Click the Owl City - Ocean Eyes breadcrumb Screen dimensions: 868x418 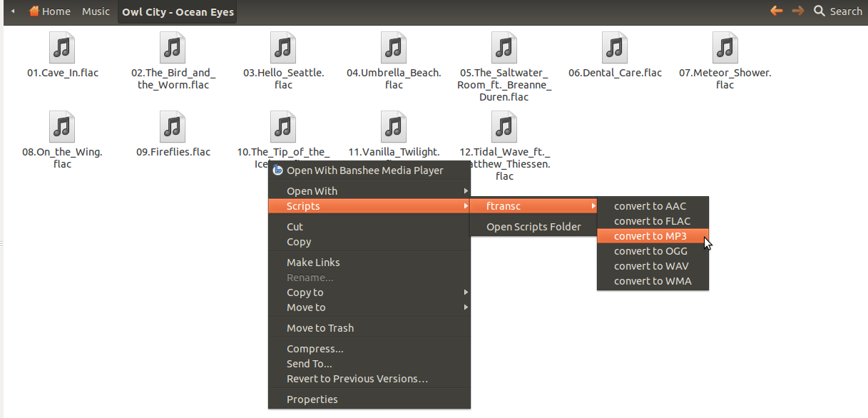178,12
